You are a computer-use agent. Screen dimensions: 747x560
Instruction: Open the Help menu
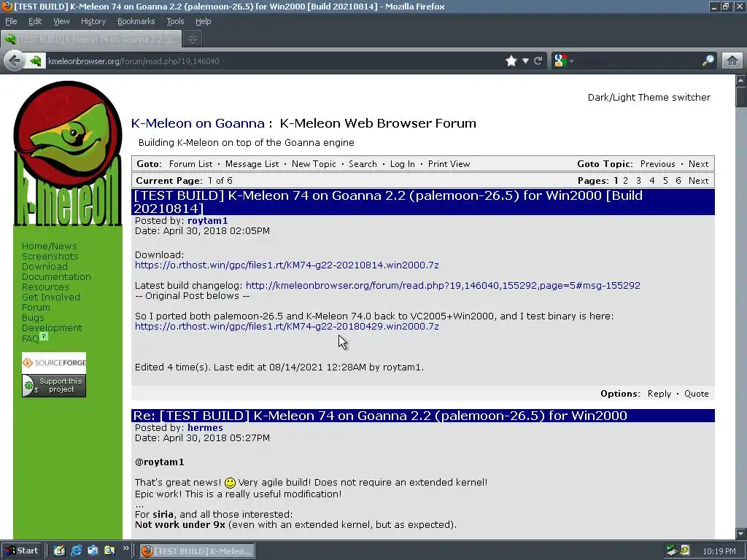[x=203, y=21]
